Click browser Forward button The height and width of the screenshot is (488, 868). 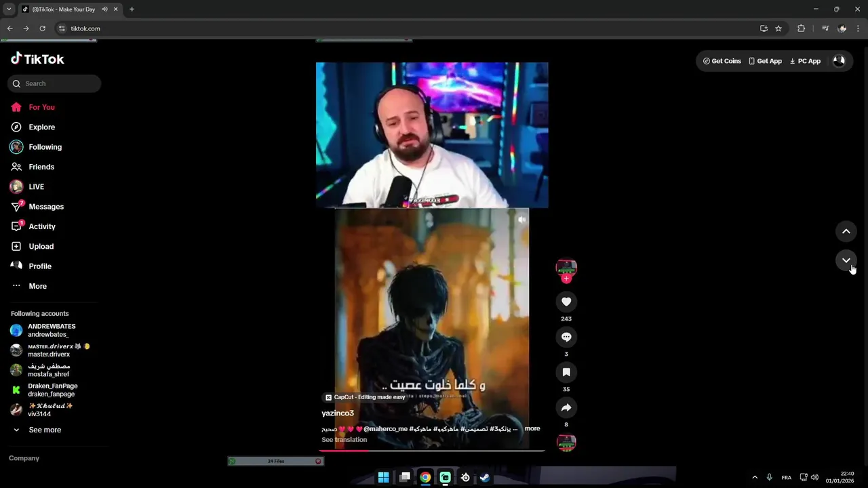[x=26, y=28]
